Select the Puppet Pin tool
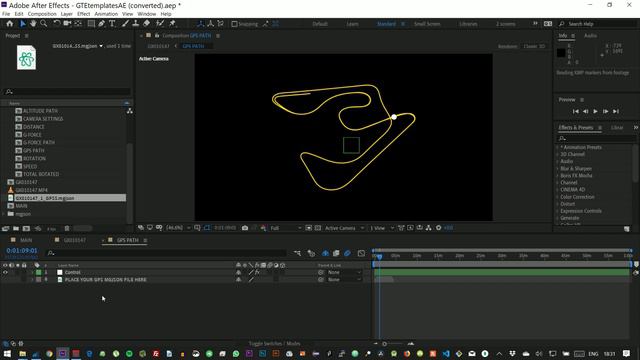 tap(172, 24)
